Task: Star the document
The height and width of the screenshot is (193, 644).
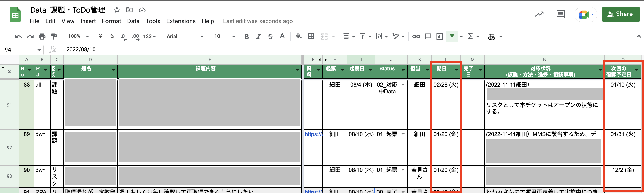Action: pos(117,10)
